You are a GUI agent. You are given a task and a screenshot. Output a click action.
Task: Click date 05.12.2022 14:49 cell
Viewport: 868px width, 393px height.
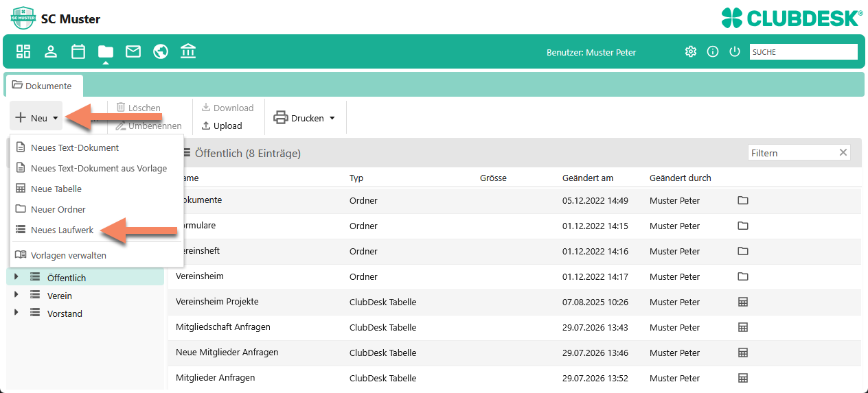(x=595, y=201)
